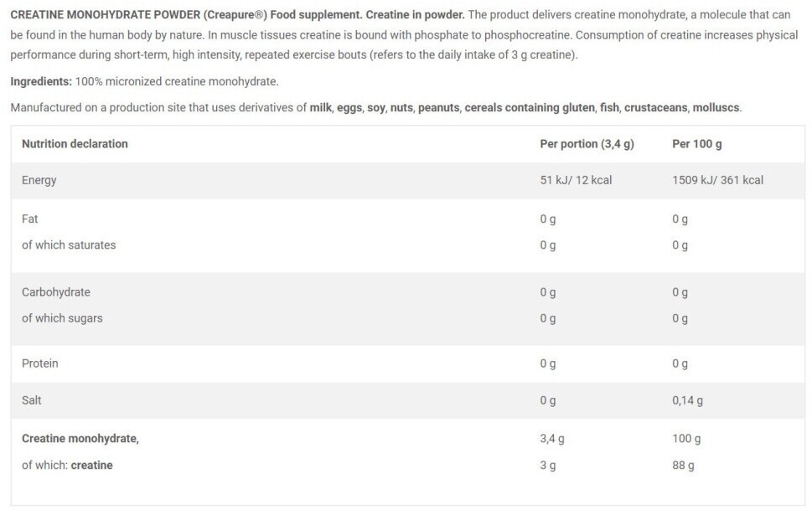Image resolution: width=812 pixels, height=510 pixels.
Task: Click the "Ingredients:" bold label
Action: (41, 81)
